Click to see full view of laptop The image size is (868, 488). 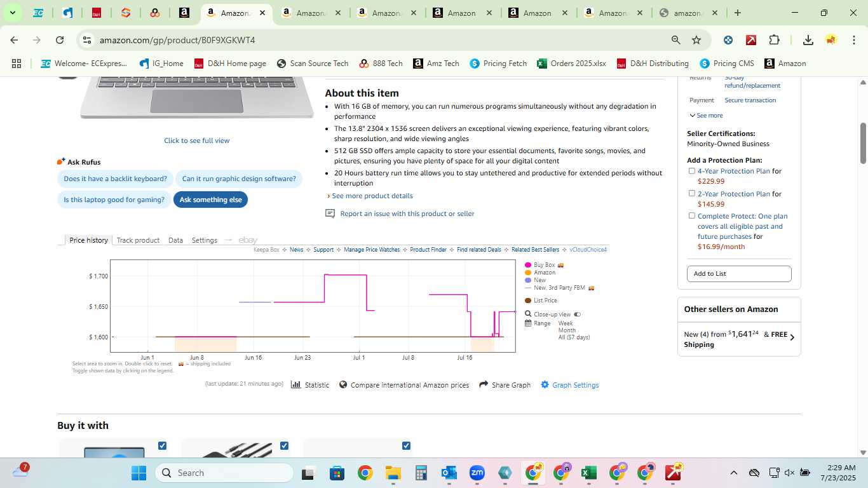pyautogui.click(x=197, y=140)
